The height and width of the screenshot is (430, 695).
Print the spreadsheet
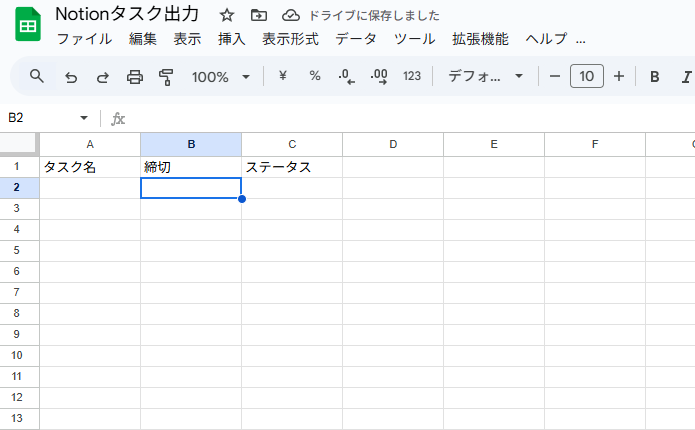tap(135, 77)
